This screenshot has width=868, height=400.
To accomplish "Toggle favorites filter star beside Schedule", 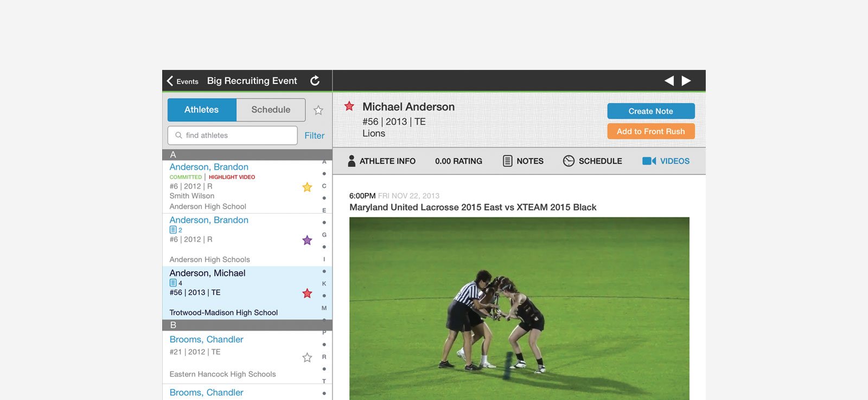I will [x=318, y=110].
